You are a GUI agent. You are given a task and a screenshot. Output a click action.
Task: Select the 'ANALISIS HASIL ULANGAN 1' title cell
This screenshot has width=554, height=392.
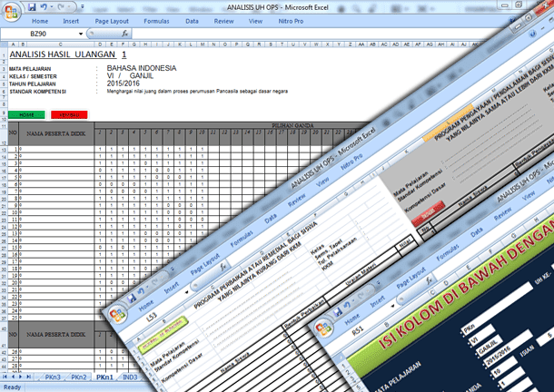[x=68, y=54]
